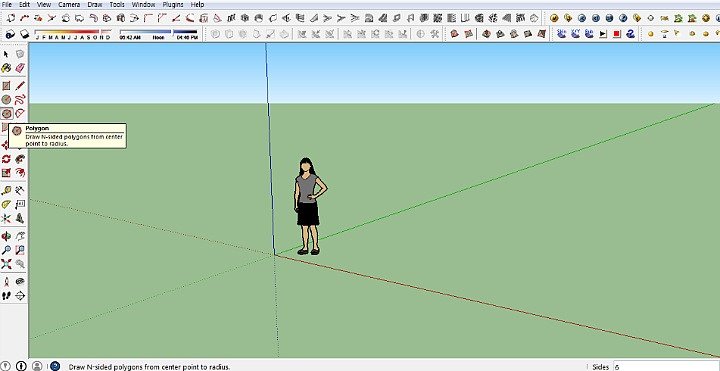Activate the Protractor tool
720x371 pixels.
coord(6,204)
